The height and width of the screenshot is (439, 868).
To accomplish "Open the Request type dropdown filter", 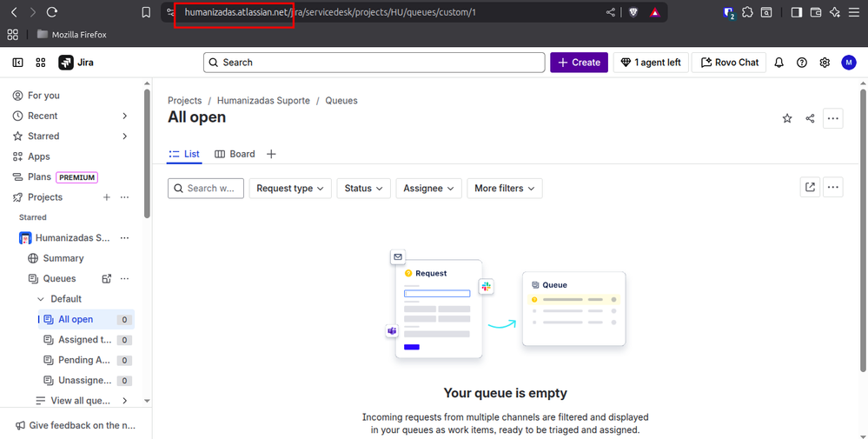I will pos(290,188).
